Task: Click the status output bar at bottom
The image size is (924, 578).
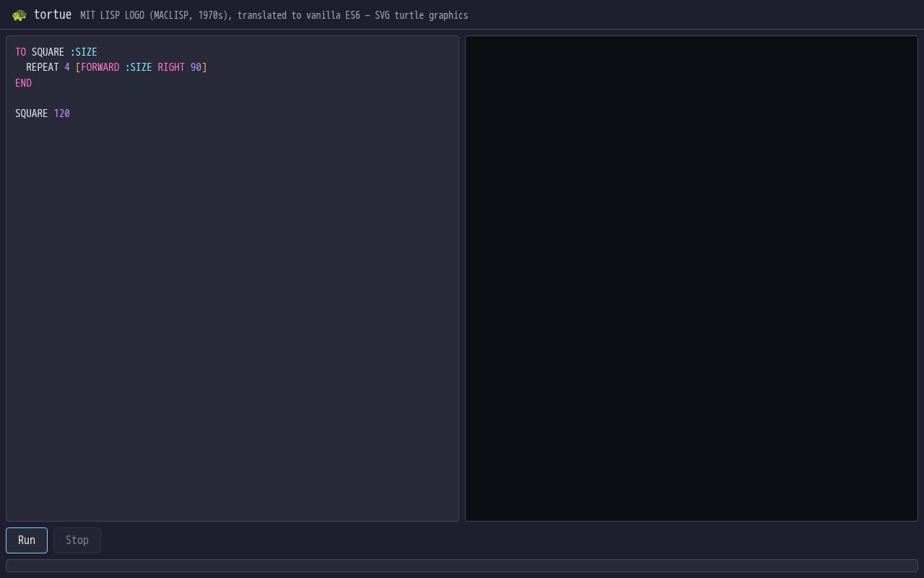Action: coord(462,566)
